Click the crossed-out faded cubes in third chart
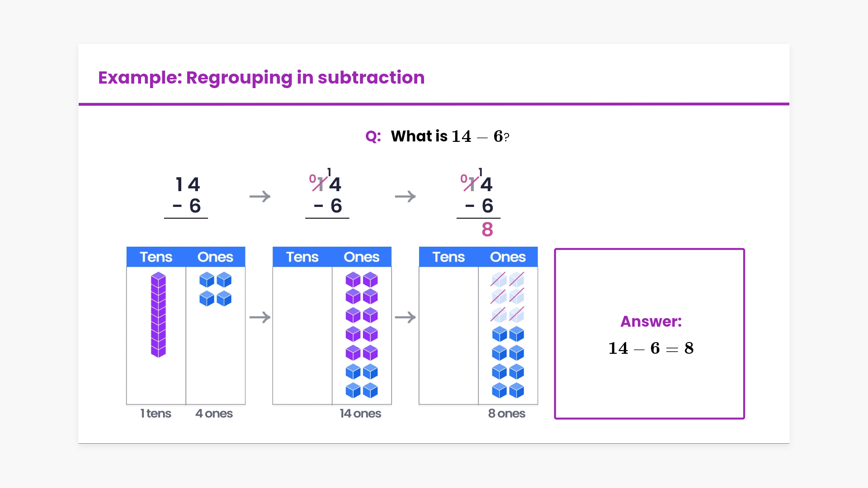 click(507, 297)
